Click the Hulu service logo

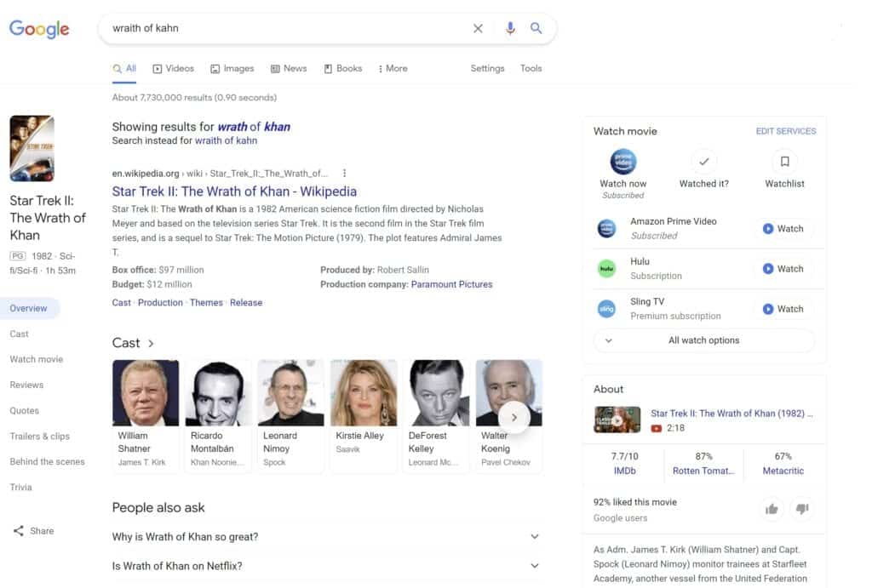tap(606, 268)
